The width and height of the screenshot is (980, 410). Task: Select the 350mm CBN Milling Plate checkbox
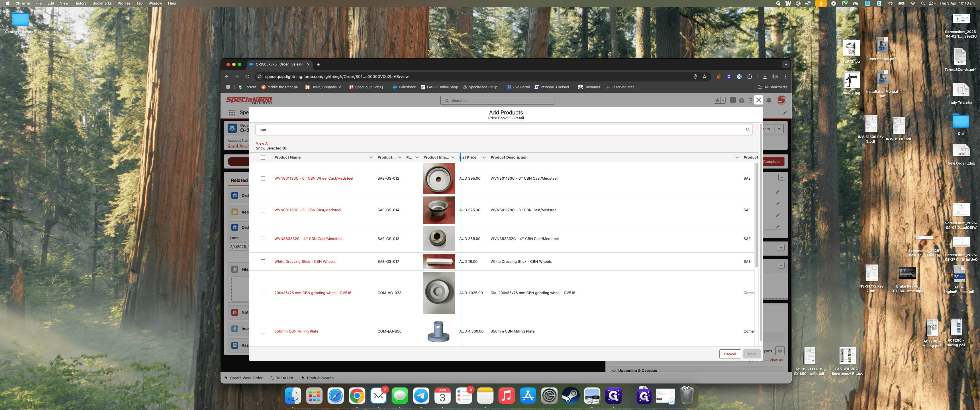tap(263, 331)
